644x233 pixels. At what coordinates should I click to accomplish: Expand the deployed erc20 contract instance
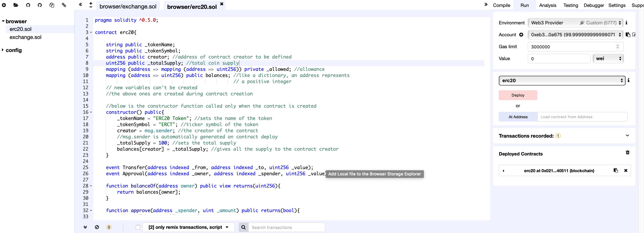coord(503,171)
